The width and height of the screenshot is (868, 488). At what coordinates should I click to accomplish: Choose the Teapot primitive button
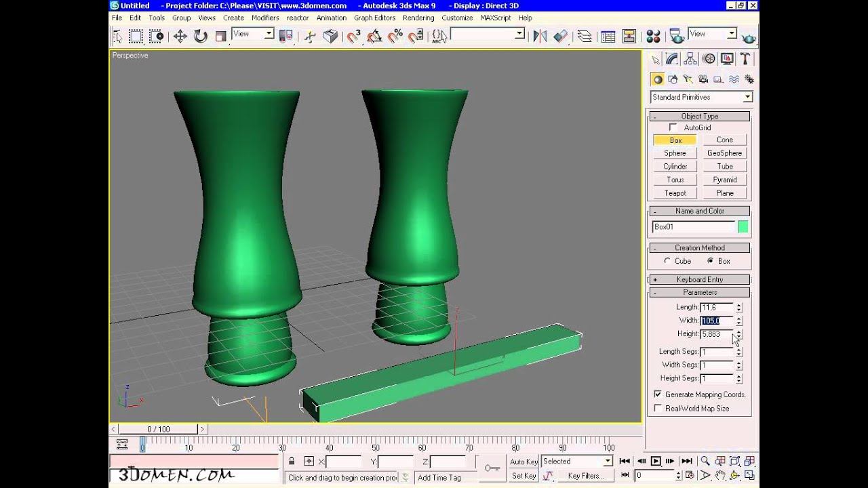pos(675,193)
